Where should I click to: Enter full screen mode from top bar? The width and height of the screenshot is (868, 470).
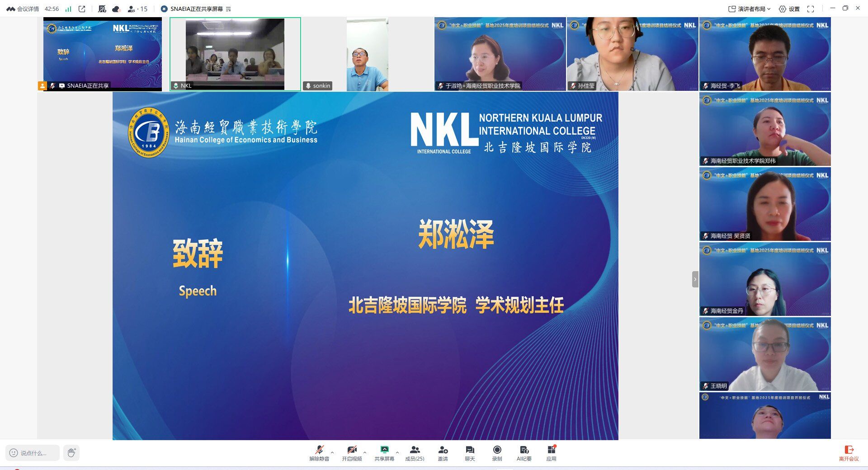point(811,9)
